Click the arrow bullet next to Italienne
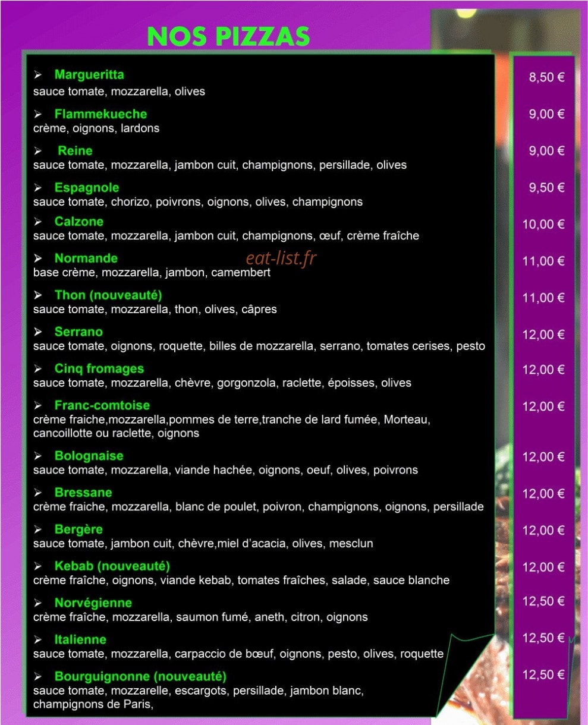 (38, 640)
